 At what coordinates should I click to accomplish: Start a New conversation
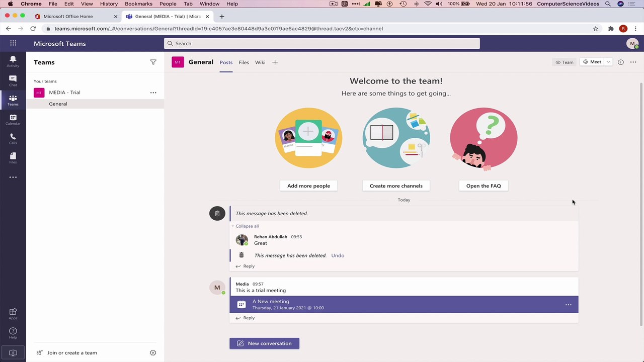264,343
